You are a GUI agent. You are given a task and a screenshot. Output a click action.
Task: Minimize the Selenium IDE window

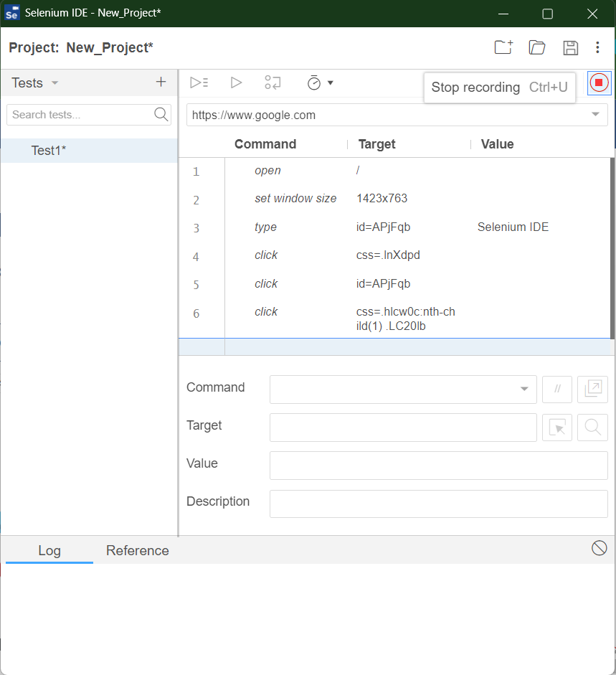(x=503, y=14)
